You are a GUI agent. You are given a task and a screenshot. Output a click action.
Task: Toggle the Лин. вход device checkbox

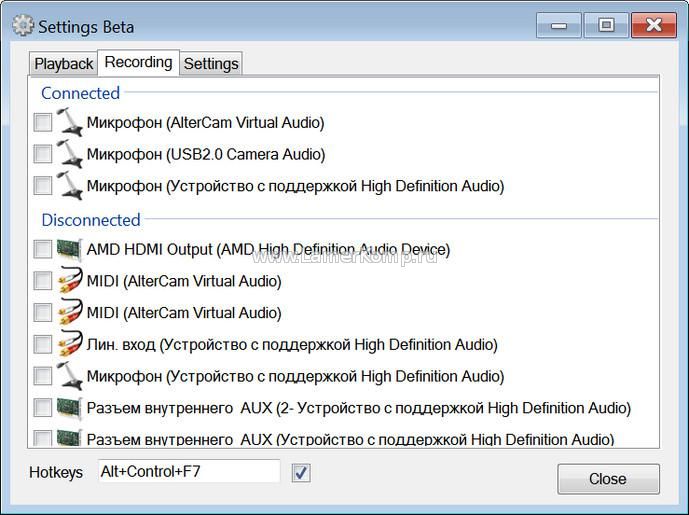(43, 344)
